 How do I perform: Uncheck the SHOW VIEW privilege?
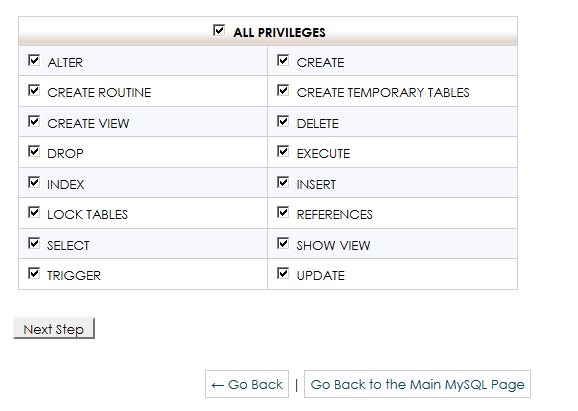[283, 243]
